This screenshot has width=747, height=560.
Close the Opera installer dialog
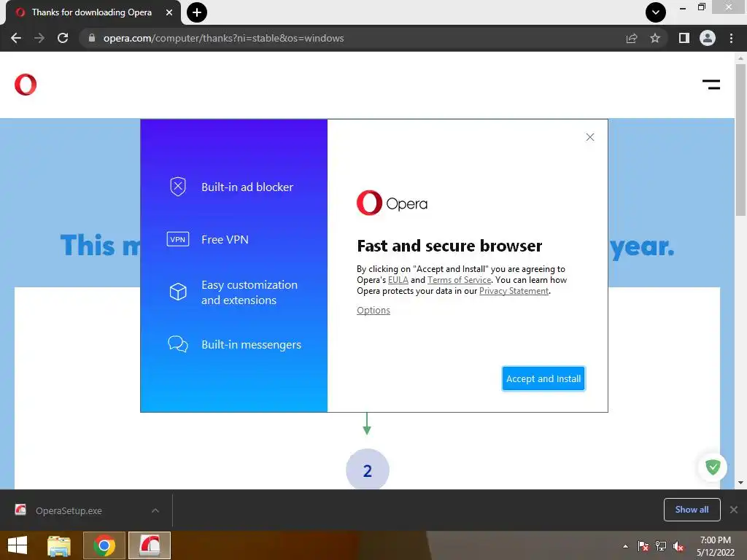pyautogui.click(x=589, y=137)
